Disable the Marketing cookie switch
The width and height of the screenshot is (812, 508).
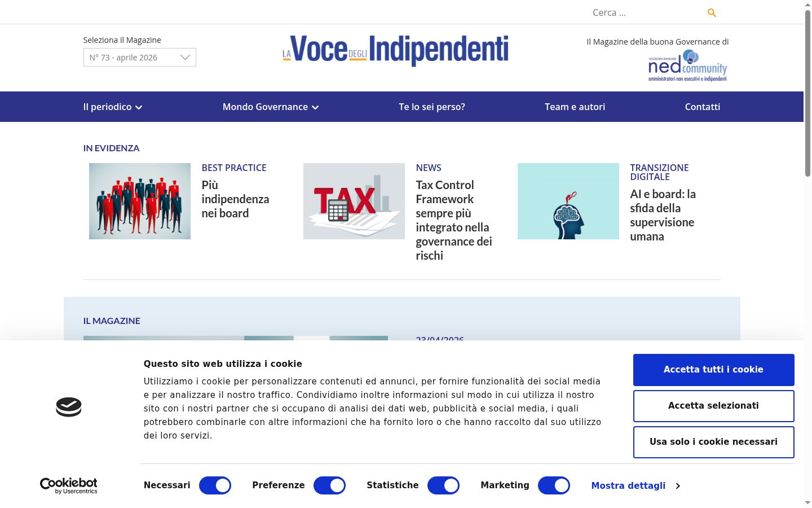pos(554,485)
